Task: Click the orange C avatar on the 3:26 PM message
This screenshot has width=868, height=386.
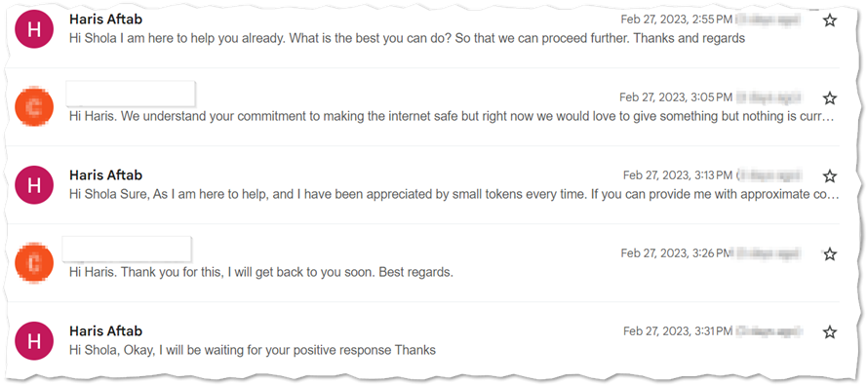Action: tap(34, 262)
